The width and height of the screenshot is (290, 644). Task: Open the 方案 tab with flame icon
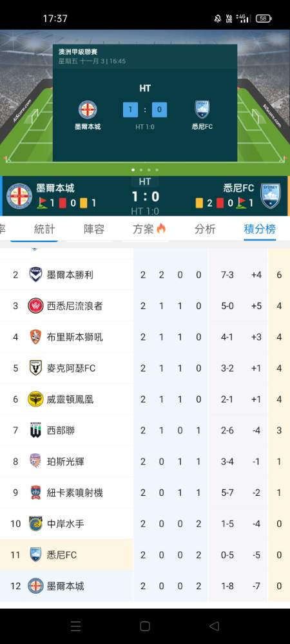(149, 229)
